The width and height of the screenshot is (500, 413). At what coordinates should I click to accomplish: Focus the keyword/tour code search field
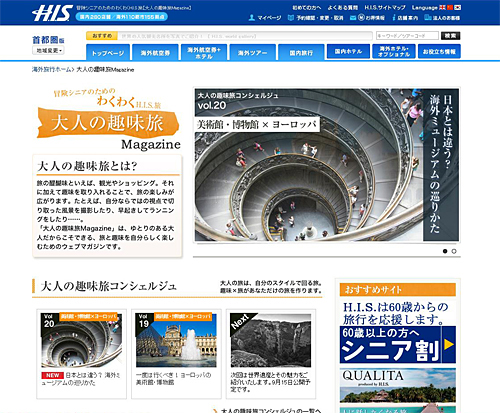tap(407, 36)
